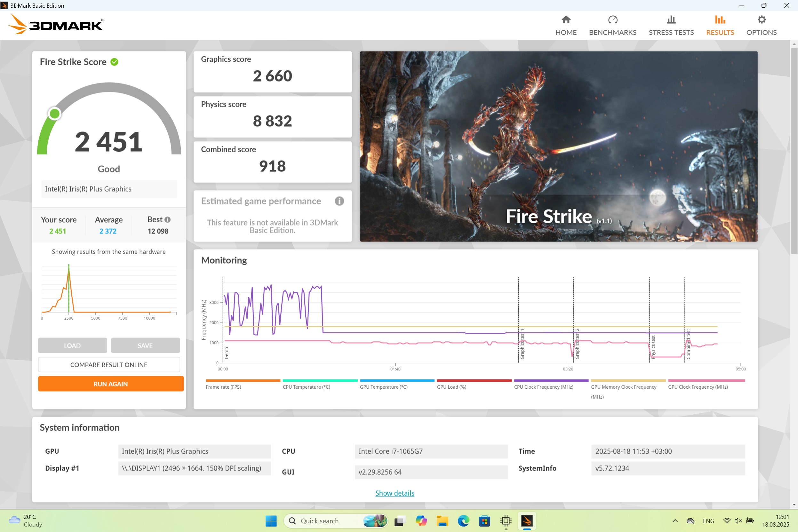
Task: Click the Demo timeline marker
Action: (x=226, y=353)
